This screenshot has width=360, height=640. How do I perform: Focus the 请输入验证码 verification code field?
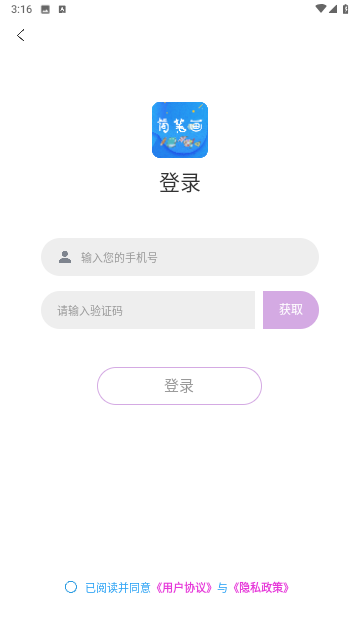pyautogui.click(x=148, y=310)
